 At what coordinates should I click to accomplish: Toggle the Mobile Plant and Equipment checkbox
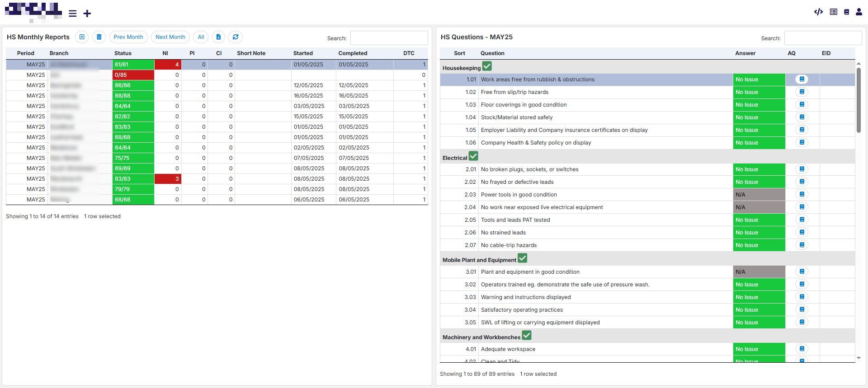pyautogui.click(x=523, y=258)
